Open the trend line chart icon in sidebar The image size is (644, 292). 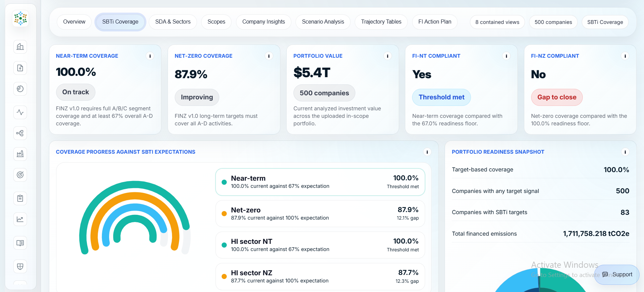pyautogui.click(x=20, y=219)
